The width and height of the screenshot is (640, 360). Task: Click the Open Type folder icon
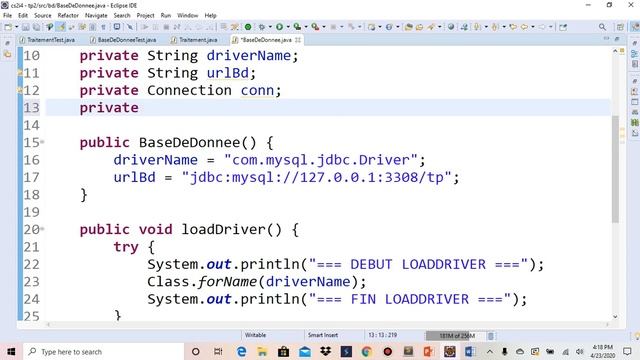(409, 27)
